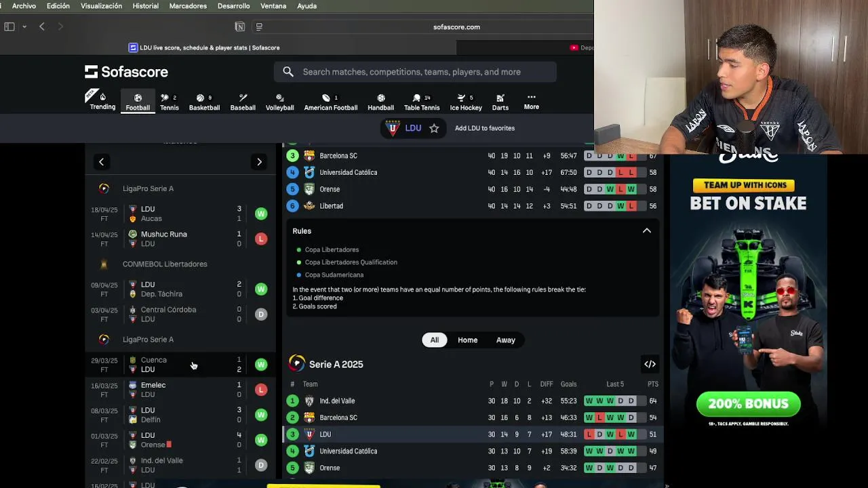Select the Away standings filter
This screenshot has width=868, height=488.
click(505, 340)
